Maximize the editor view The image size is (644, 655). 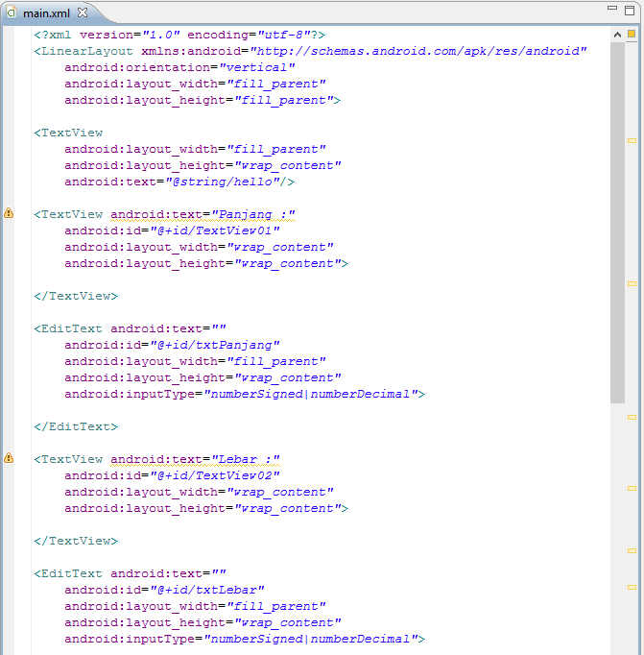pyautogui.click(x=630, y=10)
